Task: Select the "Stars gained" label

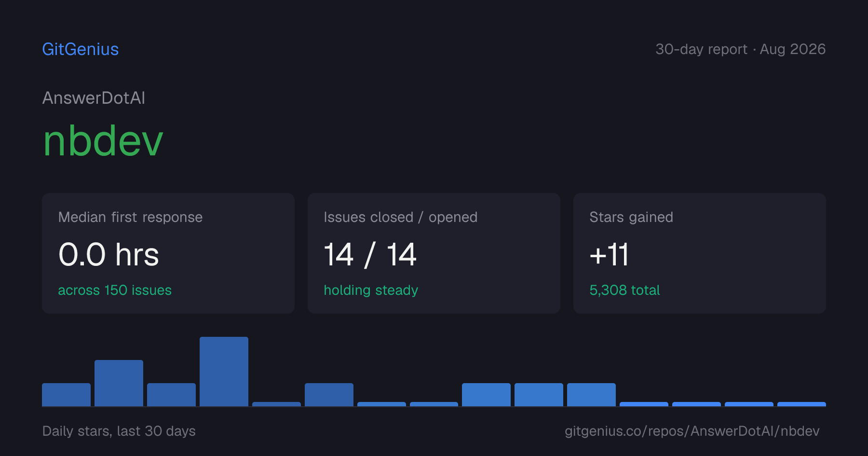Action: [x=631, y=217]
